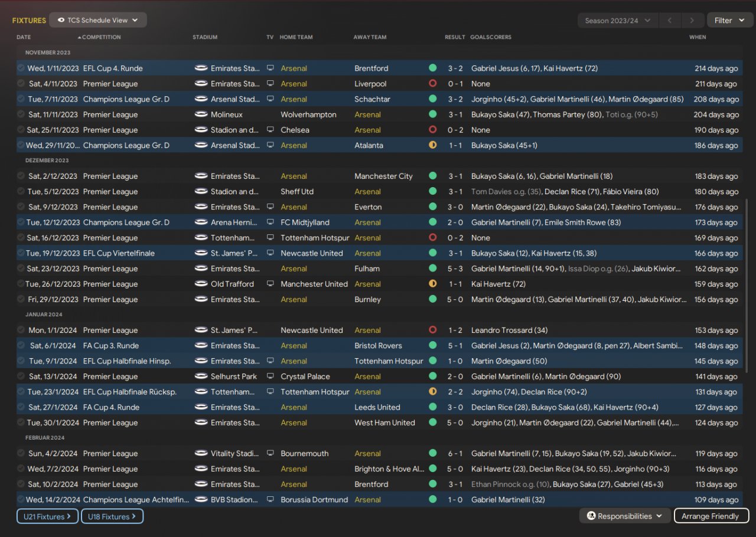Open U18 Fixtures

click(x=112, y=516)
